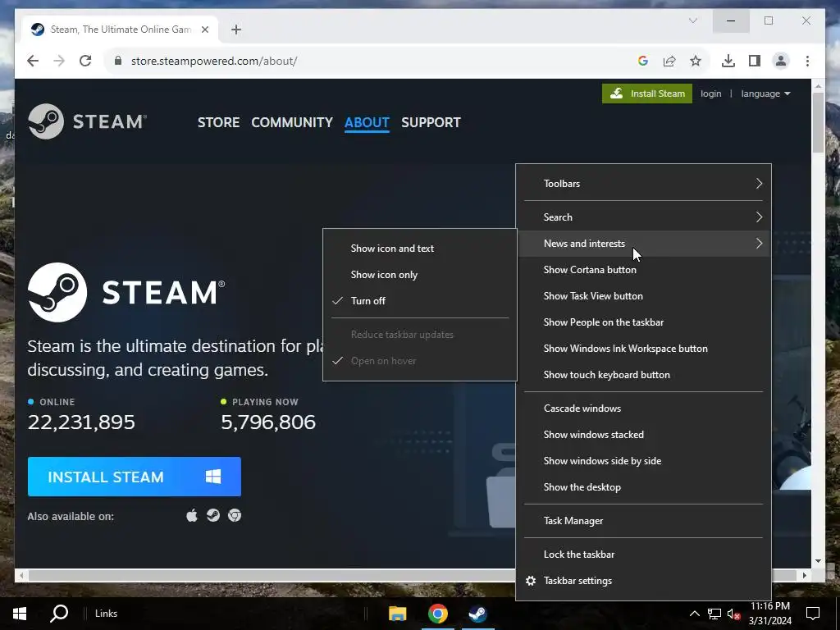
Task: Open the ABOUT page link
Action: pyautogui.click(x=367, y=122)
